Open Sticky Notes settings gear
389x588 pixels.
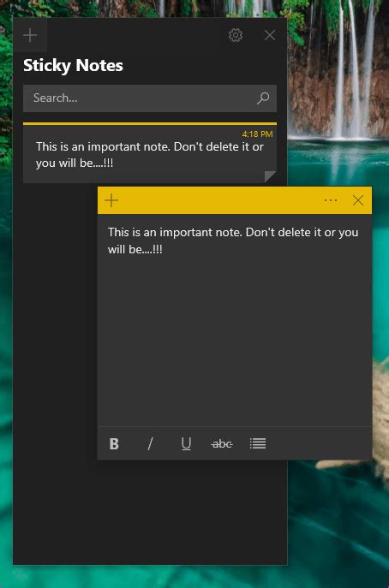tap(236, 35)
